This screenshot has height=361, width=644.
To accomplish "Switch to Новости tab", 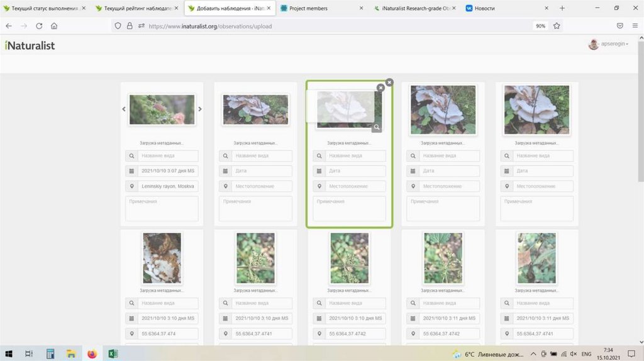I will (x=508, y=8).
